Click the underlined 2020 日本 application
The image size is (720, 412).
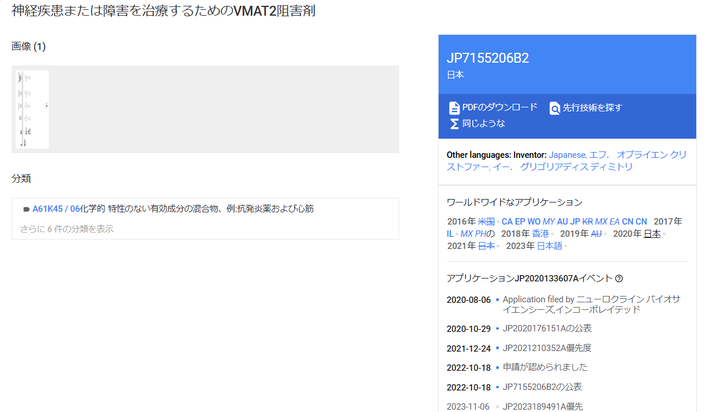pos(652,234)
